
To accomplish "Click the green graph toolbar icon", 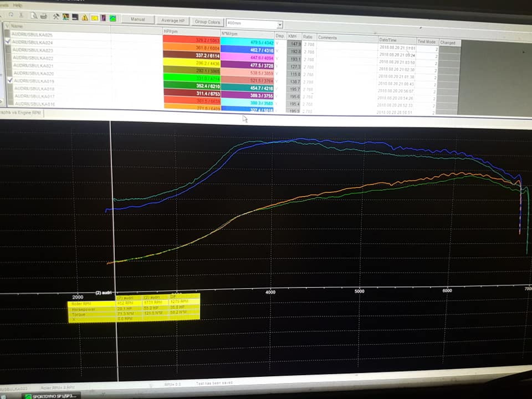I will tap(112, 19).
